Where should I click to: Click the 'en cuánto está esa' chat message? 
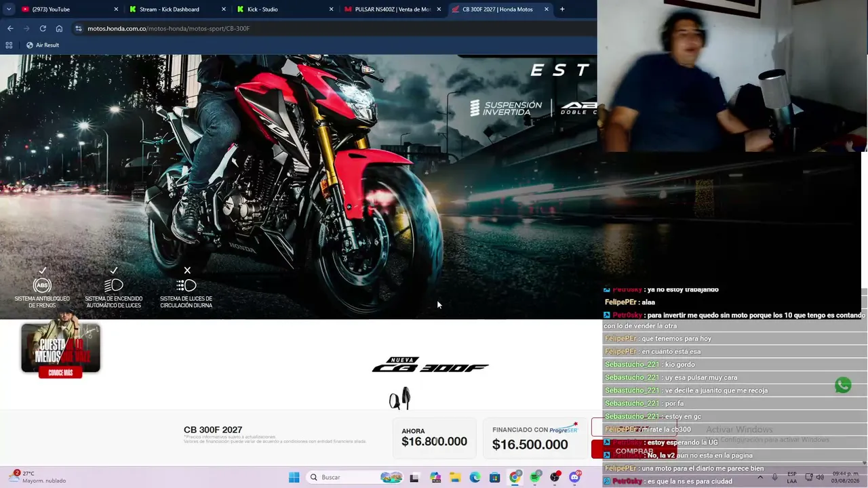pyautogui.click(x=653, y=352)
